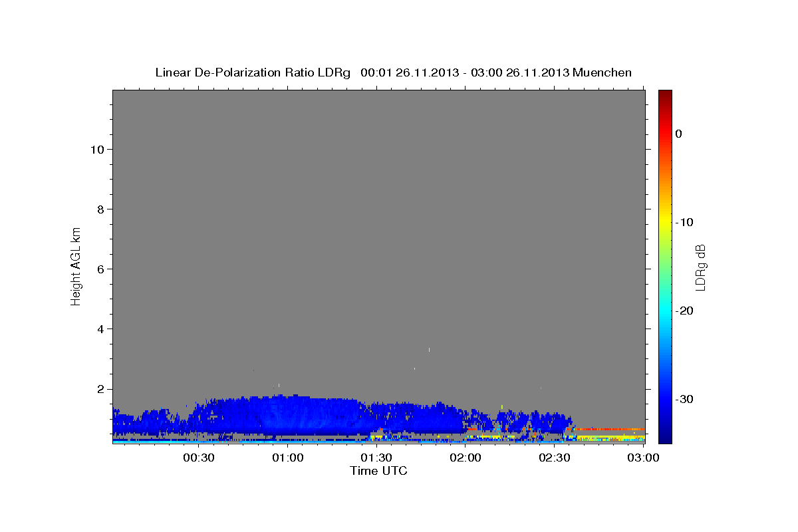The width and height of the screenshot is (798, 532).
Task: Select the 'Height AGL km' axis label
Action: pyautogui.click(x=76, y=265)
